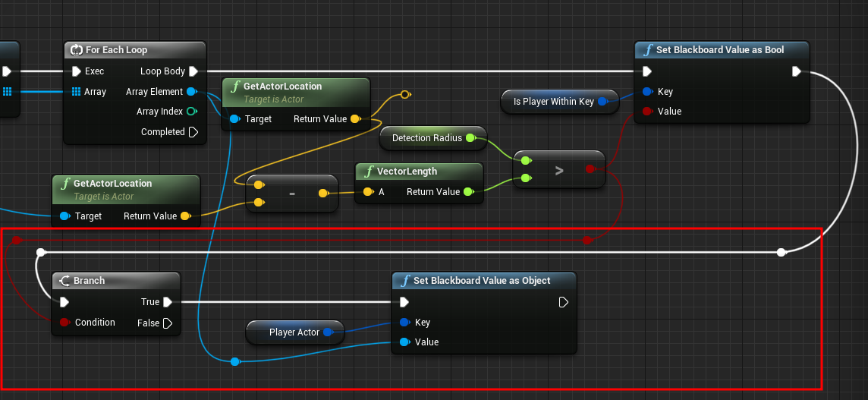
Task: Click exec input pin of Set Blackboard Value as Bool
Action: click(646, 71)
